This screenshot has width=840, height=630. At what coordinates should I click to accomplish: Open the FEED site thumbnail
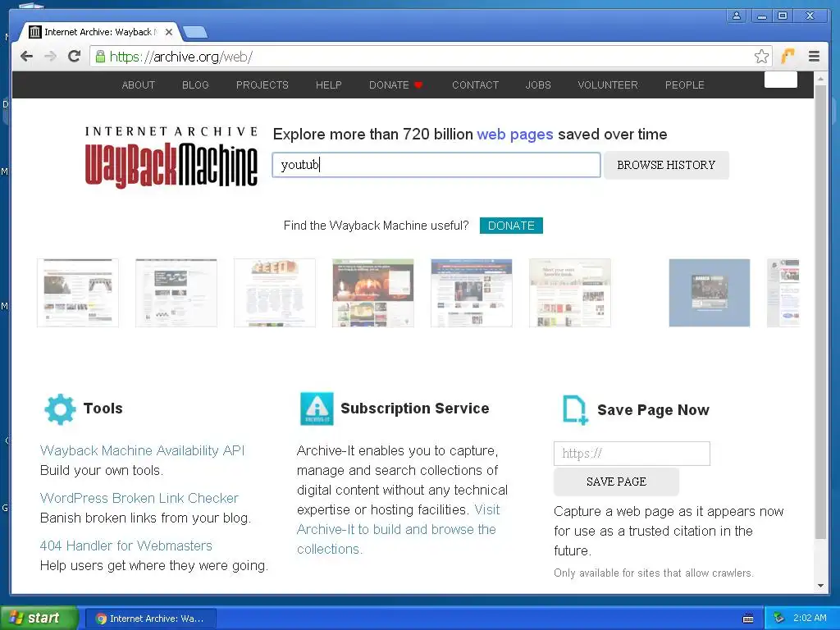coord(275,293)
